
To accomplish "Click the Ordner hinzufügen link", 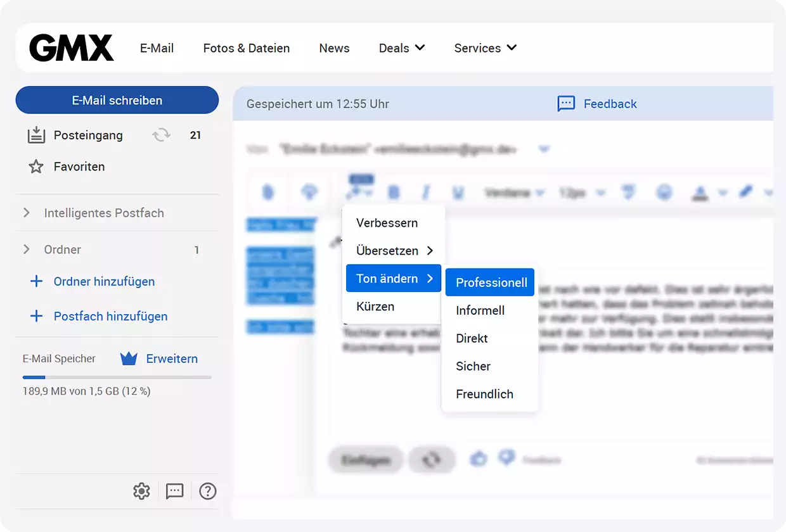I will tap(105, 281).
